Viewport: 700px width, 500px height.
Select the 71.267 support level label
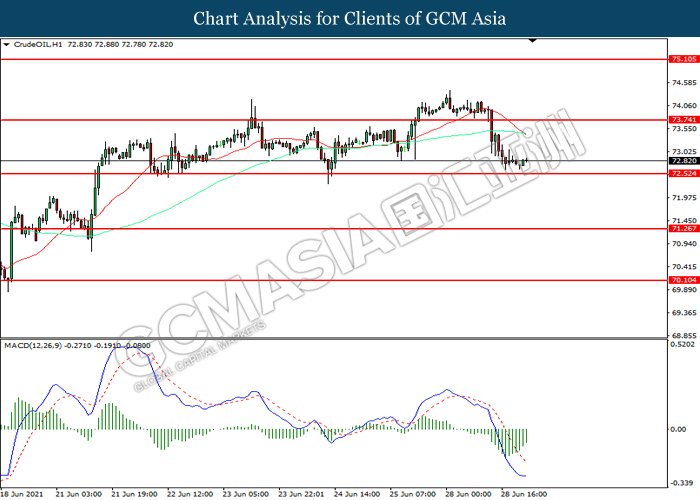click(x=683, y=229)
